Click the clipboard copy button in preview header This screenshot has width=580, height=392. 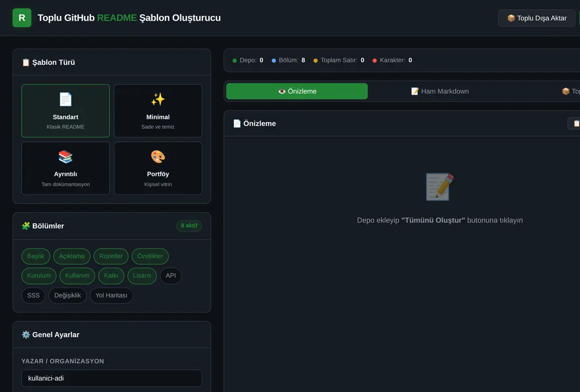pos(574,123)
